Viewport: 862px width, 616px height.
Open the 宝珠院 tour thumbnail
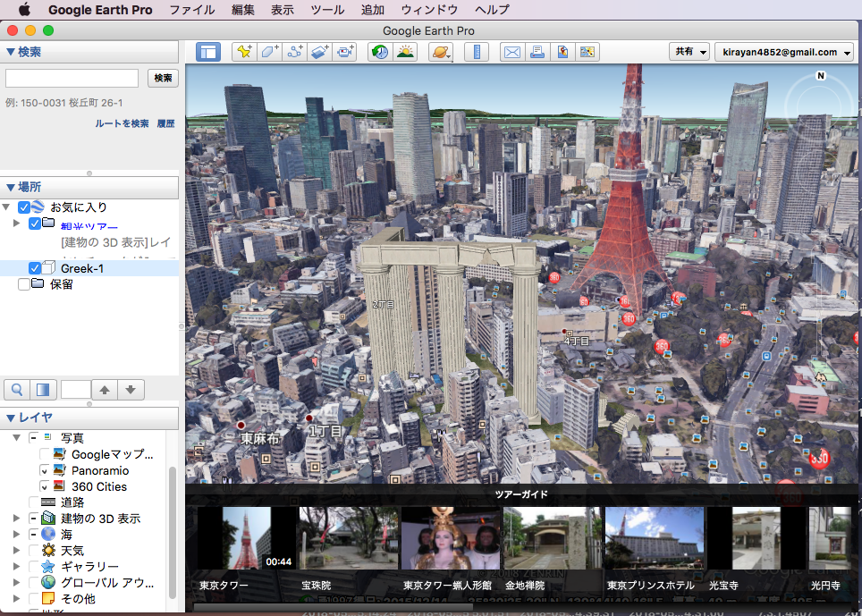pyautogui.click(x=349, y=538)
